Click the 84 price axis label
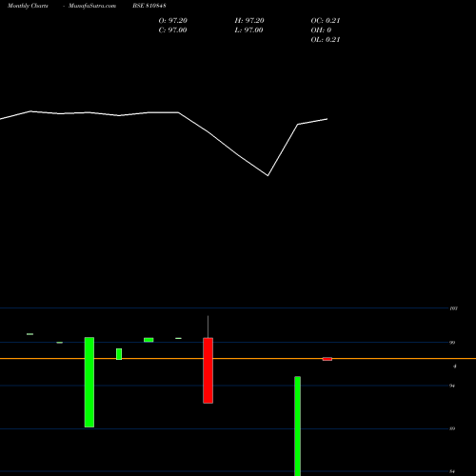 452,471
